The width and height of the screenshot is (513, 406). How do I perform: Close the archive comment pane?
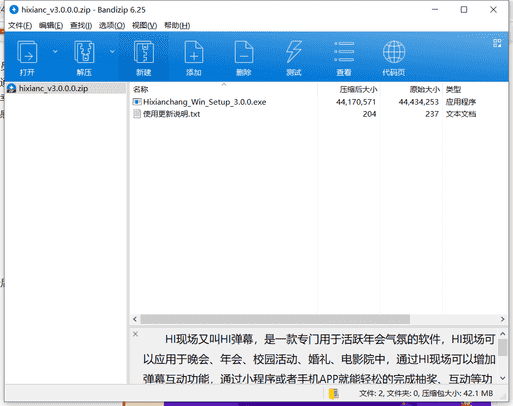pos(135,334)
